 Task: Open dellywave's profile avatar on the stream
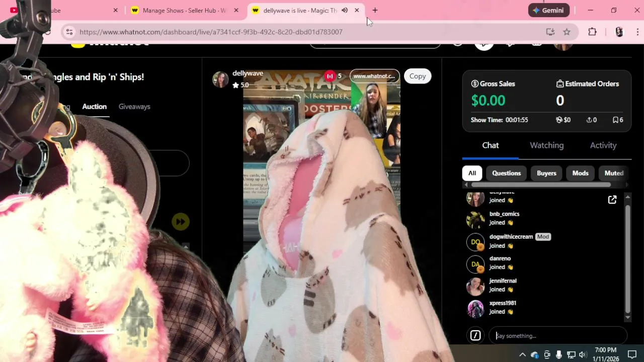pyautogui.click(x=220, y=79)
